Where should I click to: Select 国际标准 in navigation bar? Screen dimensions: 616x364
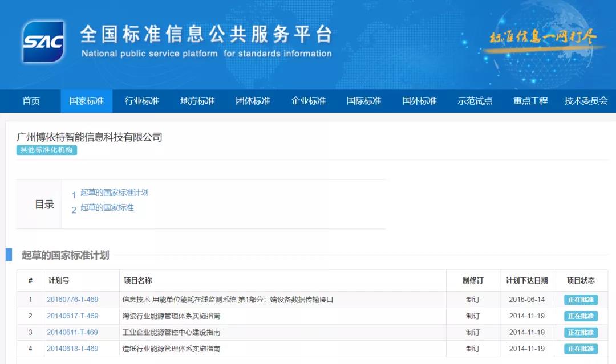coord(364,101)
